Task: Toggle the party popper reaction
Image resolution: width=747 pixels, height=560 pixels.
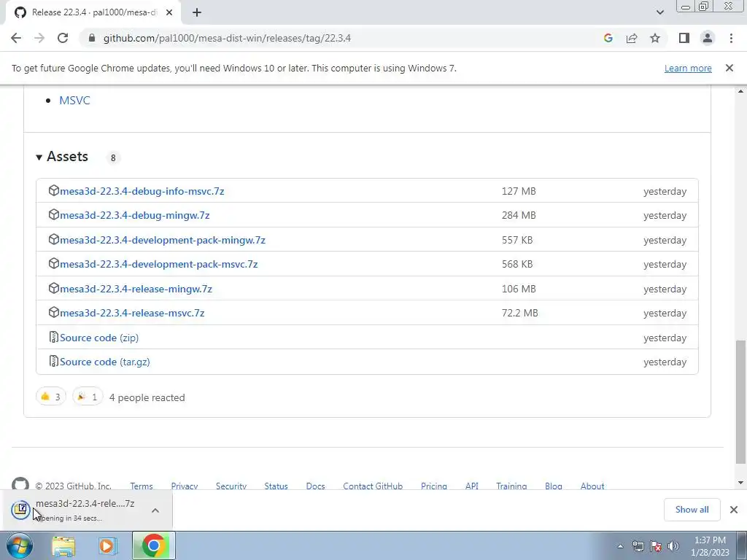Action: 88,397
